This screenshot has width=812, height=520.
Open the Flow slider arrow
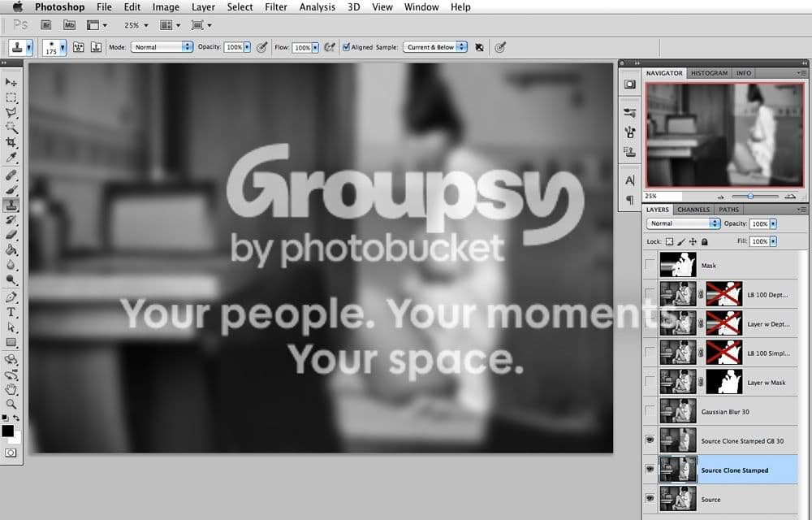point(315,48)
